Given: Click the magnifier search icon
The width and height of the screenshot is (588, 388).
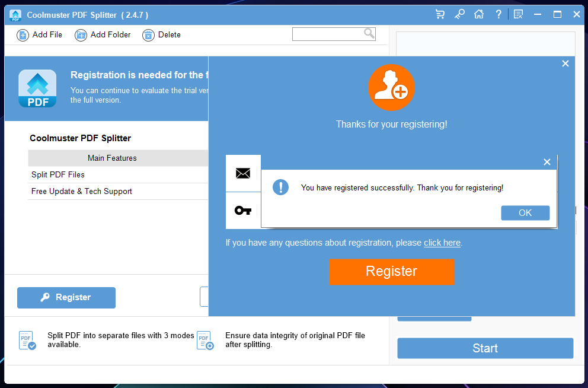Looking at the screenshot, I should 369,34.
